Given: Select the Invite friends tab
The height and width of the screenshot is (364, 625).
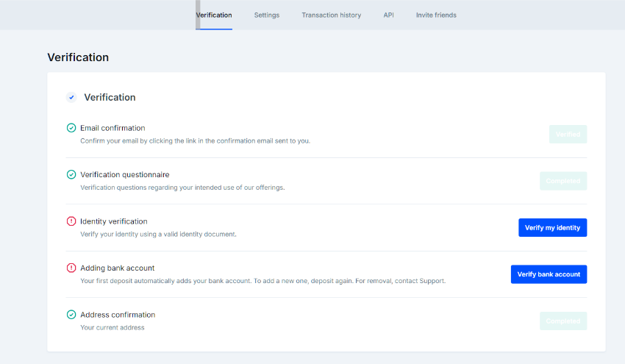Looking at the screenshot, I should click(x=436, y=15).
